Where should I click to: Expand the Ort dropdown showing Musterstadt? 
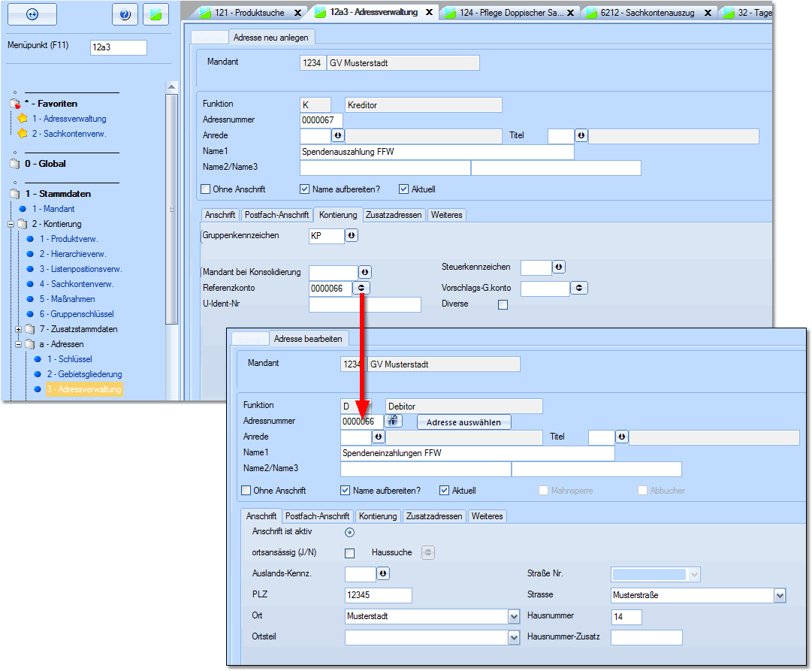(x=514, y=617)
